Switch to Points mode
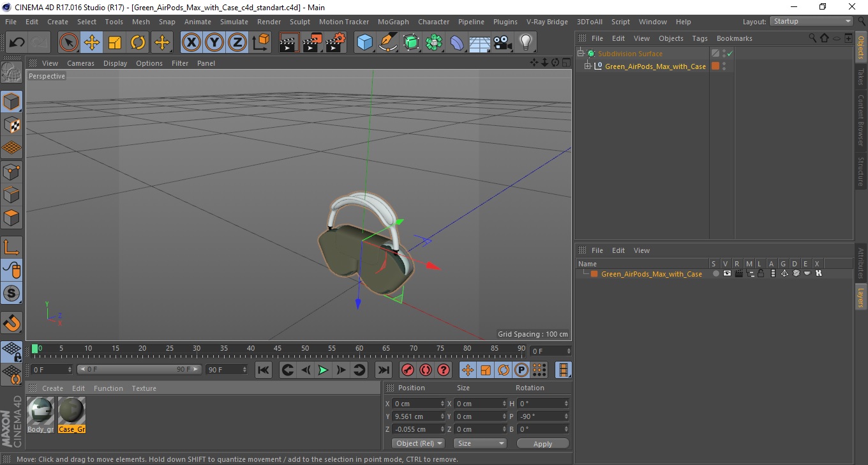 click(x=11, y=171)
